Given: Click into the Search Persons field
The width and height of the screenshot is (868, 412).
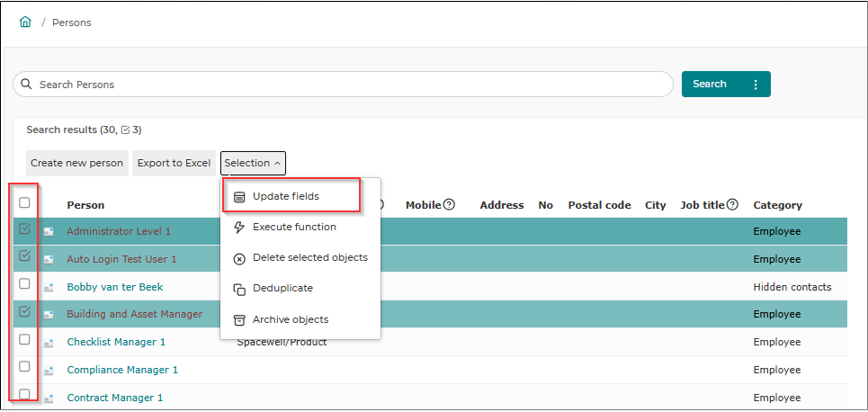Looking at the screenshot, I should click(344, 85).
